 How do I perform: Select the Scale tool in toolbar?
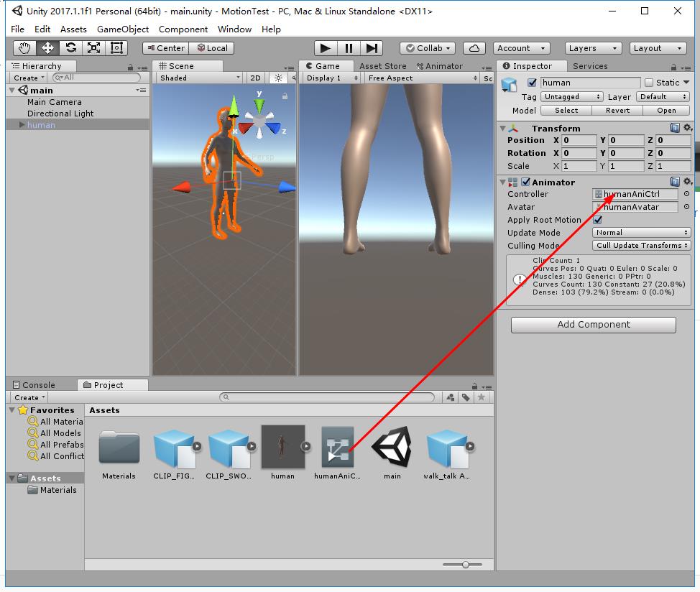click(x=93, y=47)
